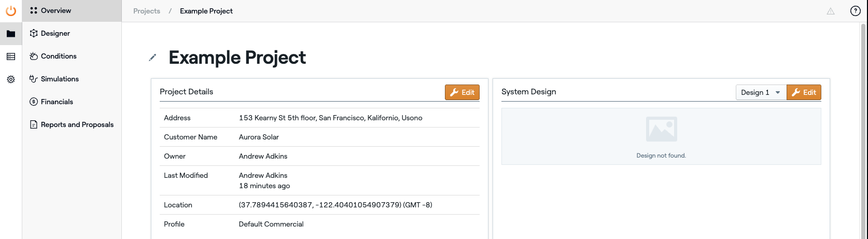Click the Conditions weather icon

click(34, 56)
